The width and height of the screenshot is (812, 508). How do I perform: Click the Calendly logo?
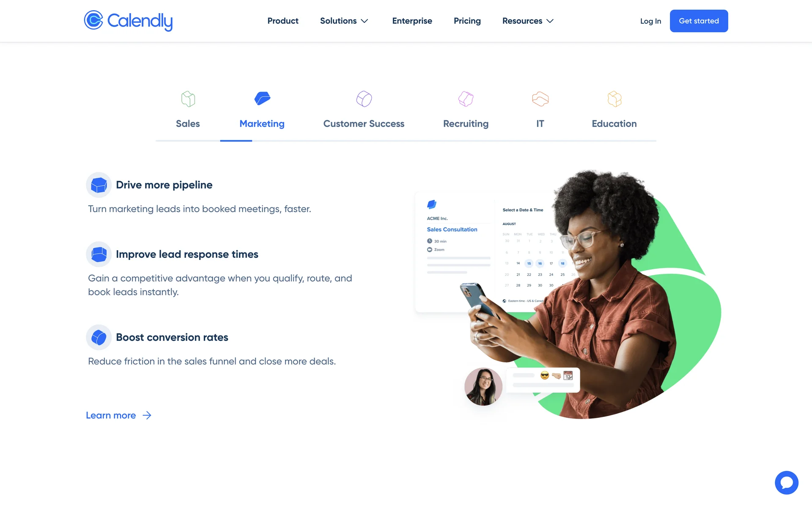click(128, 21)
